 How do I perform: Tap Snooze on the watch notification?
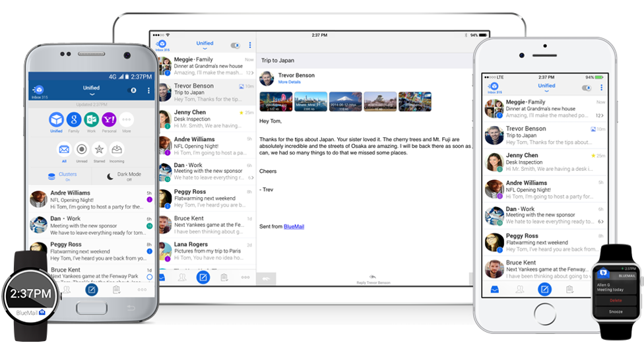[x=616, y=311]
